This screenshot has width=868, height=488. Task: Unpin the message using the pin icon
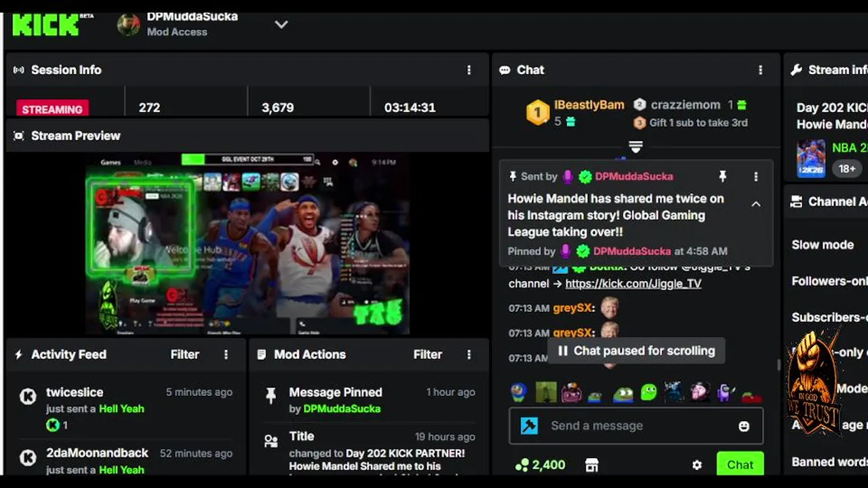coord(723,176)
